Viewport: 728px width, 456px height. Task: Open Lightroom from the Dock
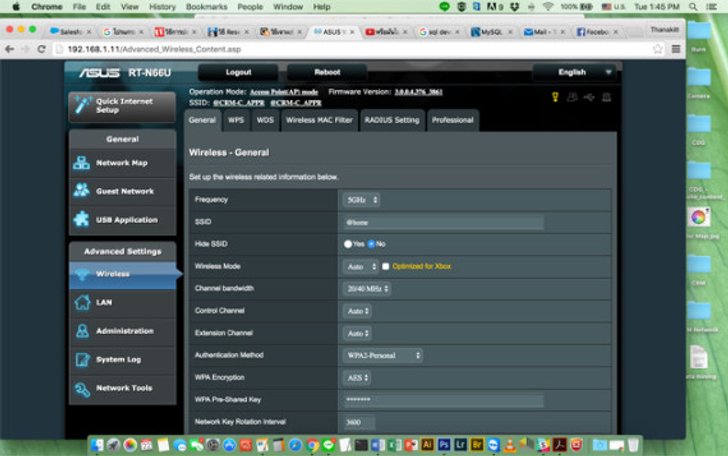(460, 445)
